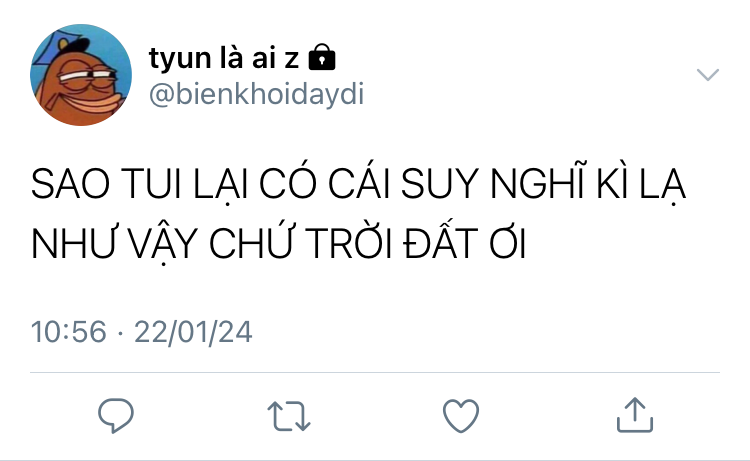Expand the tweet options chevron
750x461 pixels.
(708, 75)
